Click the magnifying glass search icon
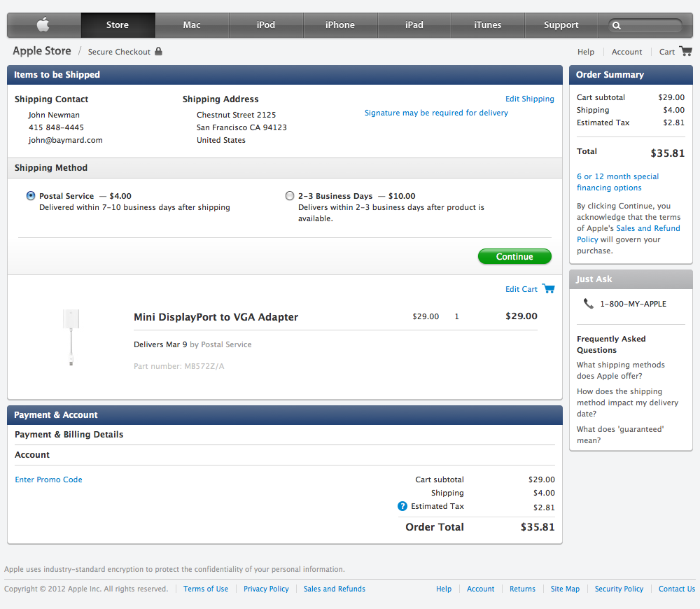This screenshot has height=609, width=700. pos(615,24)
